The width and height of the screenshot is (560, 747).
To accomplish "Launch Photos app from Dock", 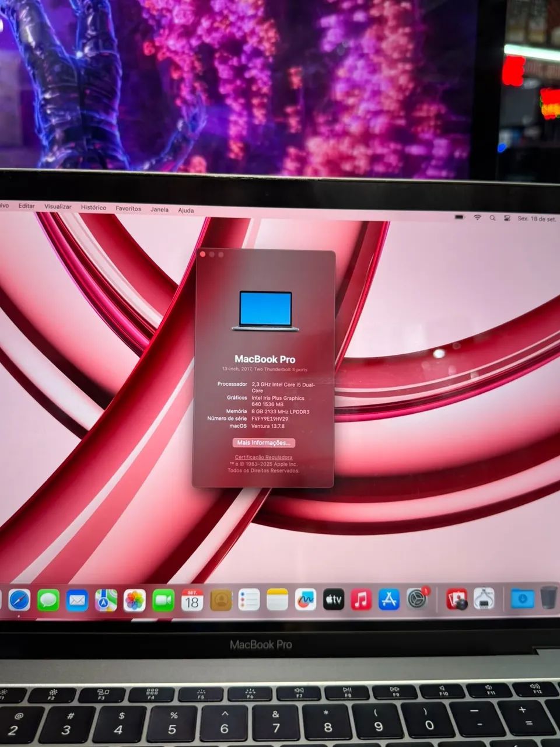I will [x=135, y=600].
